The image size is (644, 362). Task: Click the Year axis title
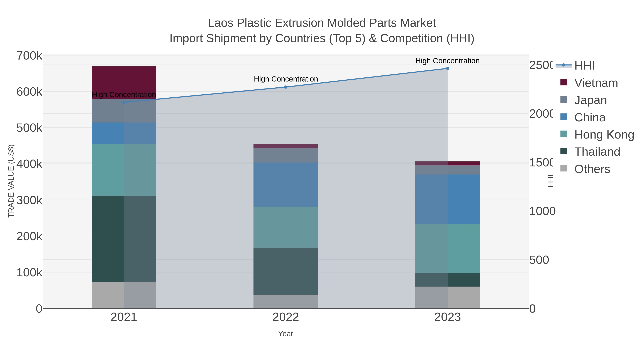(286, 334)
